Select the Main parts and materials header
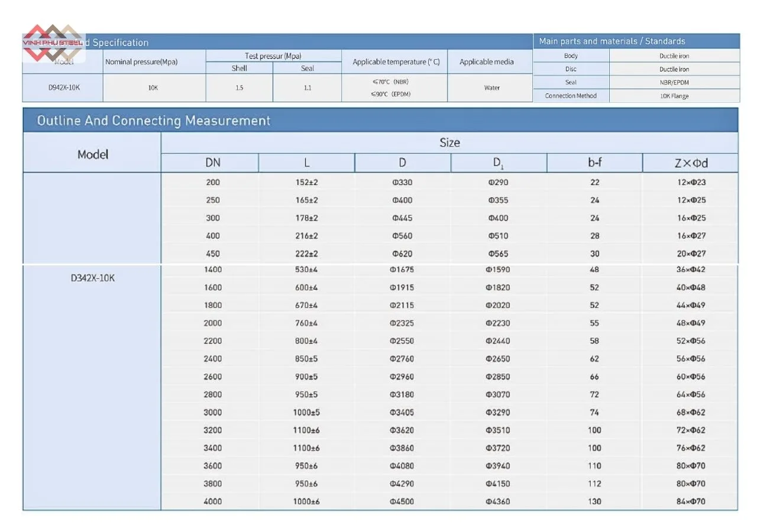 [612, 41]
